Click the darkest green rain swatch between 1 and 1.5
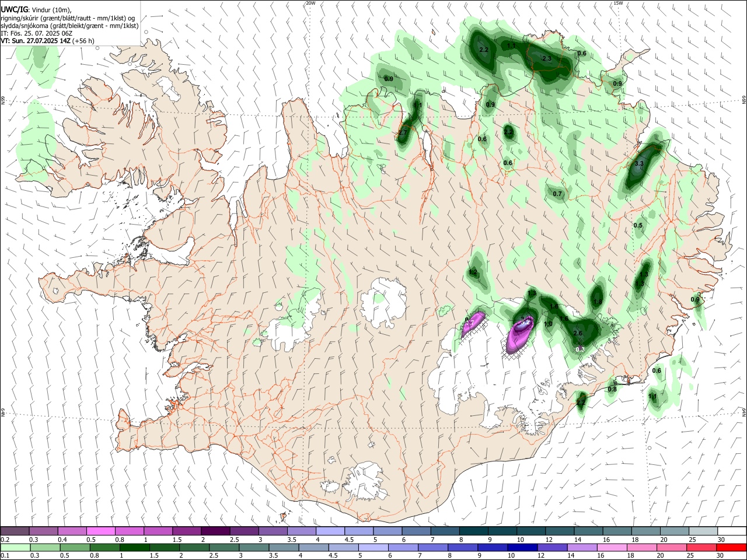 134,547
